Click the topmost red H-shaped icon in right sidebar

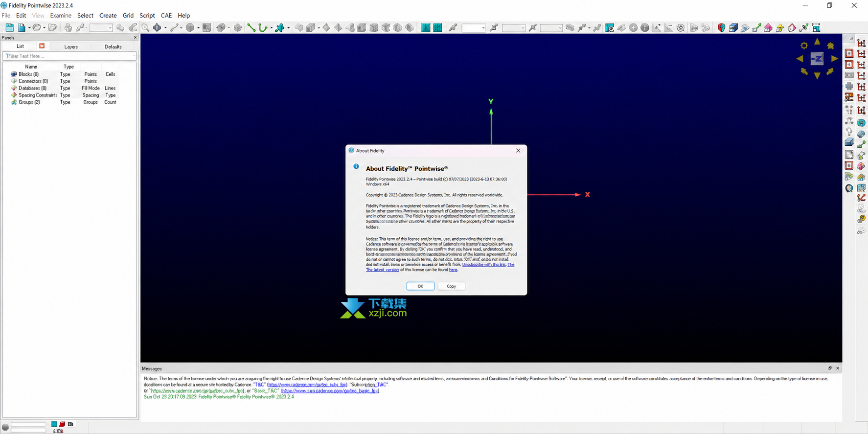(861, 43)
